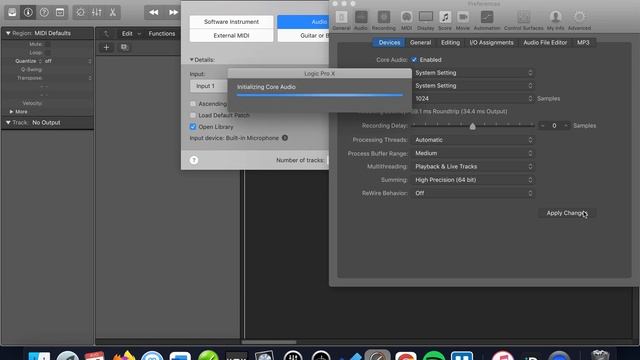Open General preferences toolbar icon
This screenshot has height=360, width=640.
tap(342, 20)
